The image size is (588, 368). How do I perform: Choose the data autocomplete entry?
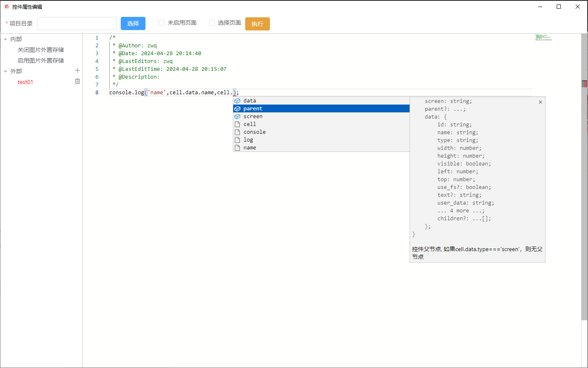pos(321,101)
